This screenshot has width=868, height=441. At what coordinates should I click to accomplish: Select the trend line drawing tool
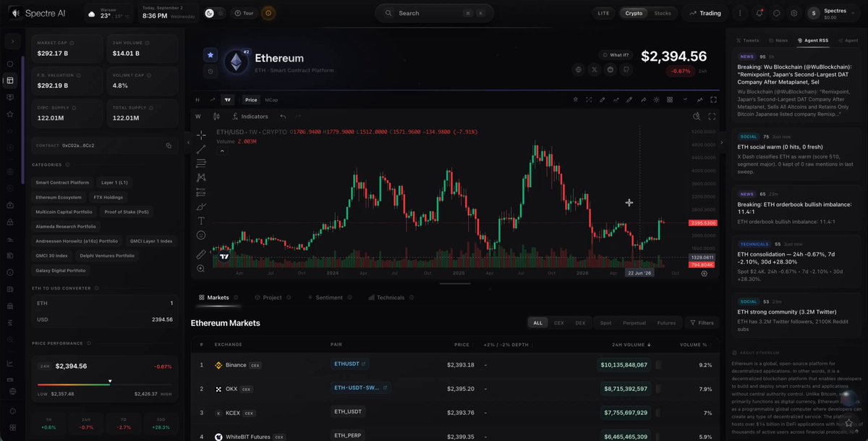[201, 149]
